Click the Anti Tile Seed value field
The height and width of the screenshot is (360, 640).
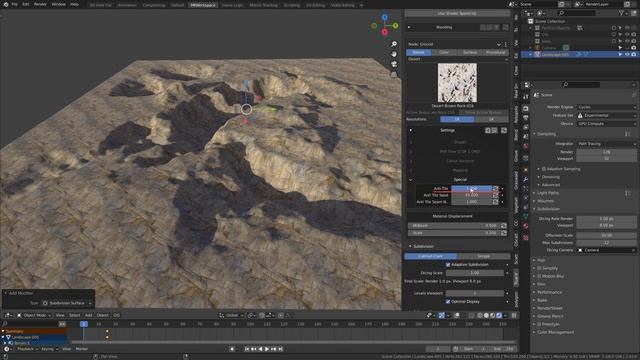coord(471,195)
